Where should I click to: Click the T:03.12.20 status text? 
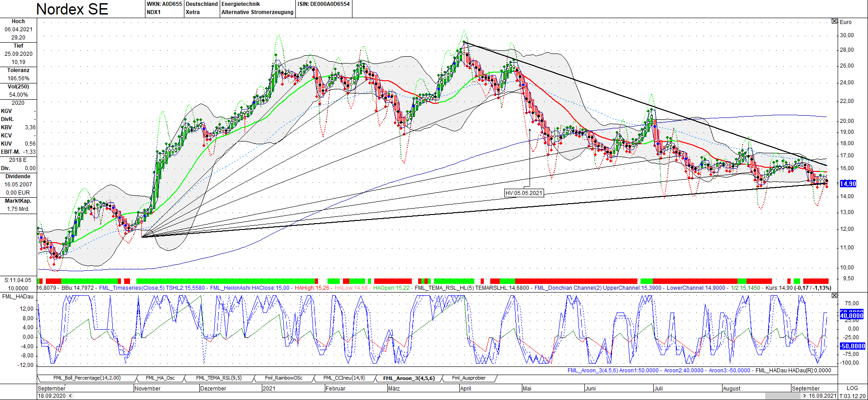click(853, 396)
